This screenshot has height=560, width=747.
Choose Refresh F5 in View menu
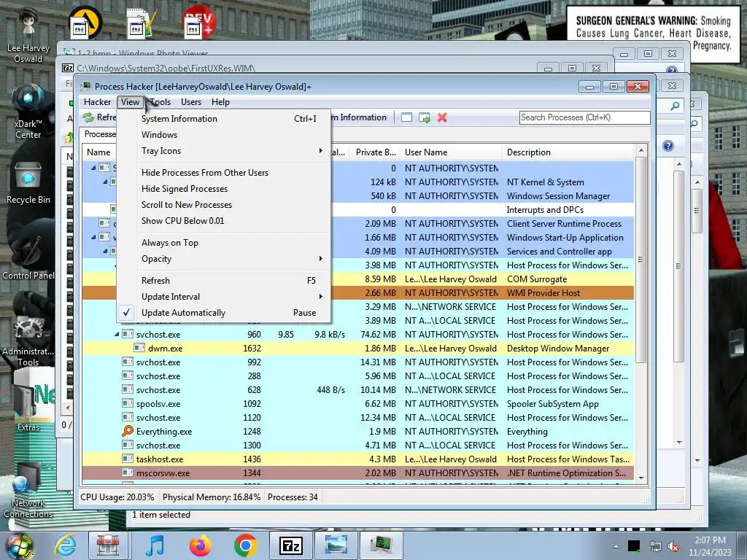[224, 281]
